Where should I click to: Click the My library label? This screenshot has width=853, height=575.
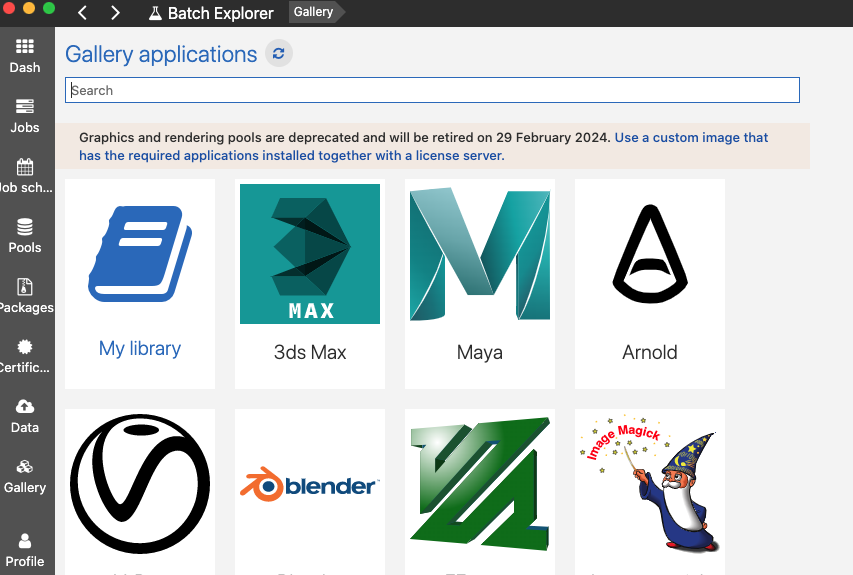tap(140, 348)
